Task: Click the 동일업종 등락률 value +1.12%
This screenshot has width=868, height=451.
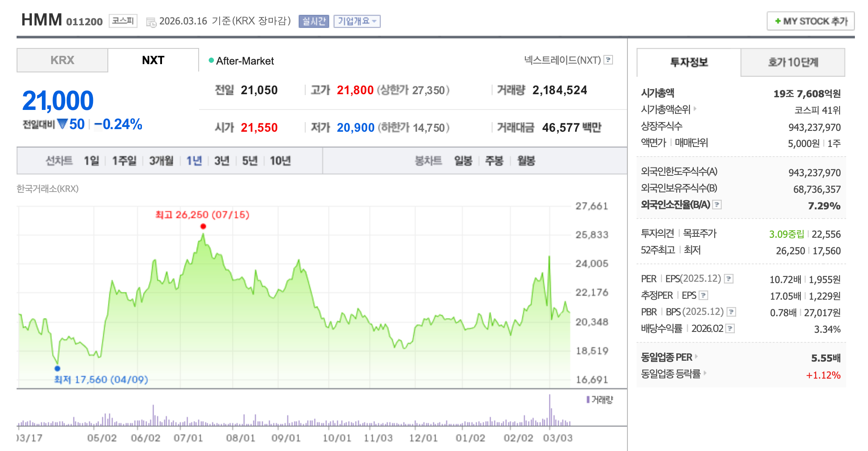Action: (823, 375)
